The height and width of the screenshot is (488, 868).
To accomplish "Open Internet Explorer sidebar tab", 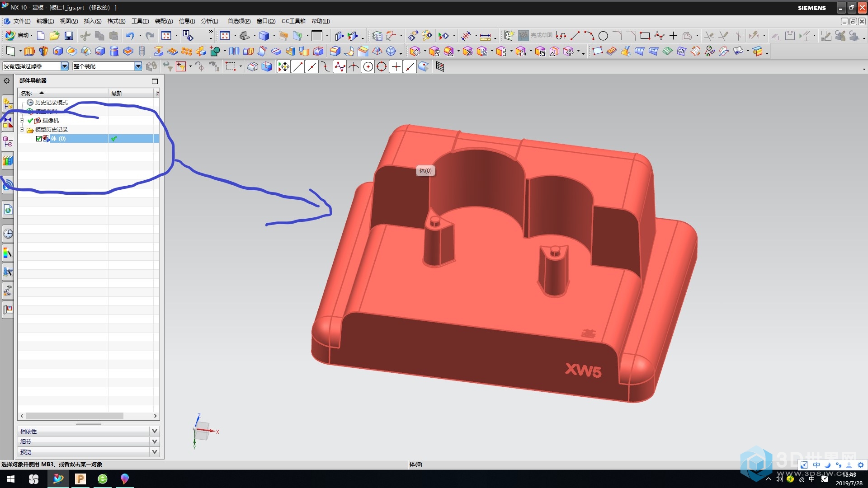I will tap(8, 210).
